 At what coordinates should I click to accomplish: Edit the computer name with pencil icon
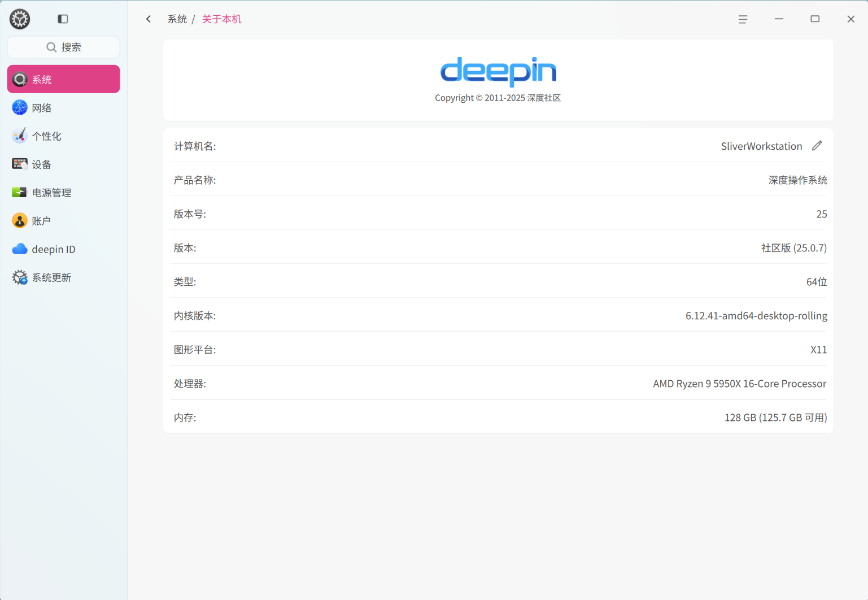click(x=817, y=146)
